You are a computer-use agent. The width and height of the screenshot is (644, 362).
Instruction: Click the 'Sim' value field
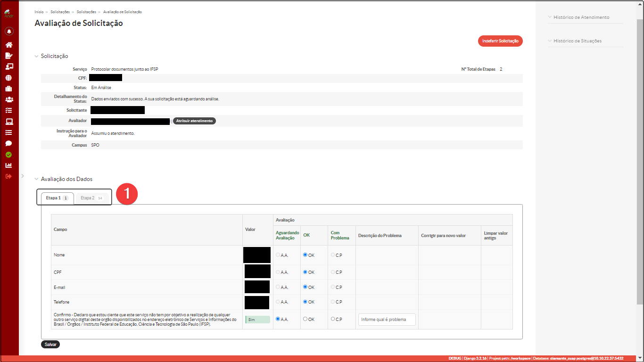[x=257, y=320]
